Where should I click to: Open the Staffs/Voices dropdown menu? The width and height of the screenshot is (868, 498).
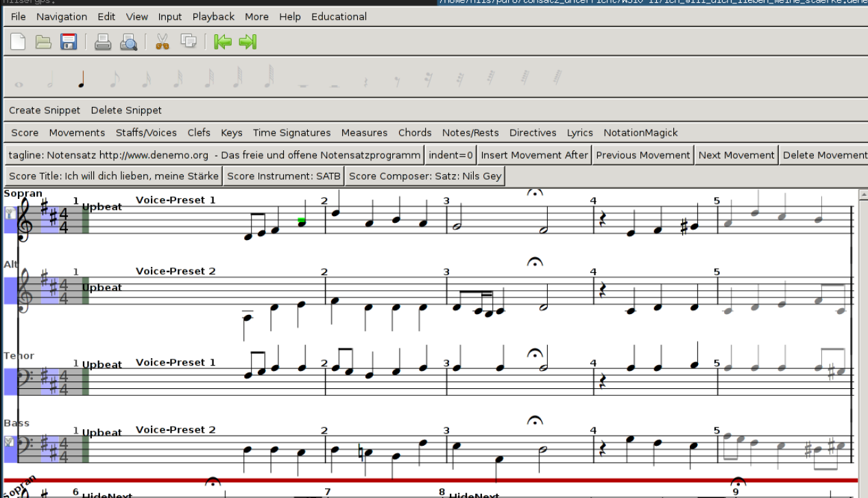pos(146,132)
